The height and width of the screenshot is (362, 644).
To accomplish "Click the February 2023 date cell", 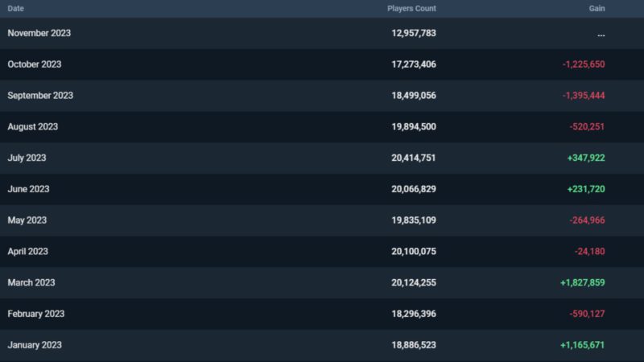I will 35,314.
